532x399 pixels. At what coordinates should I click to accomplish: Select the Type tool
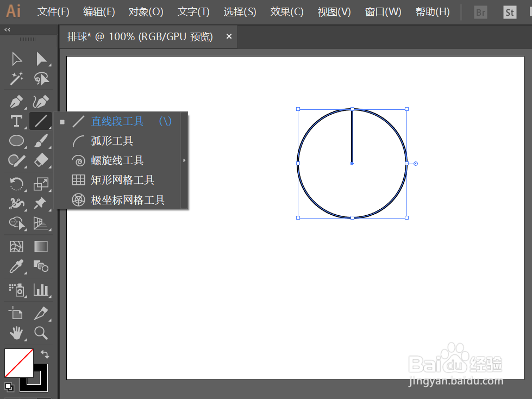(16, 121)
